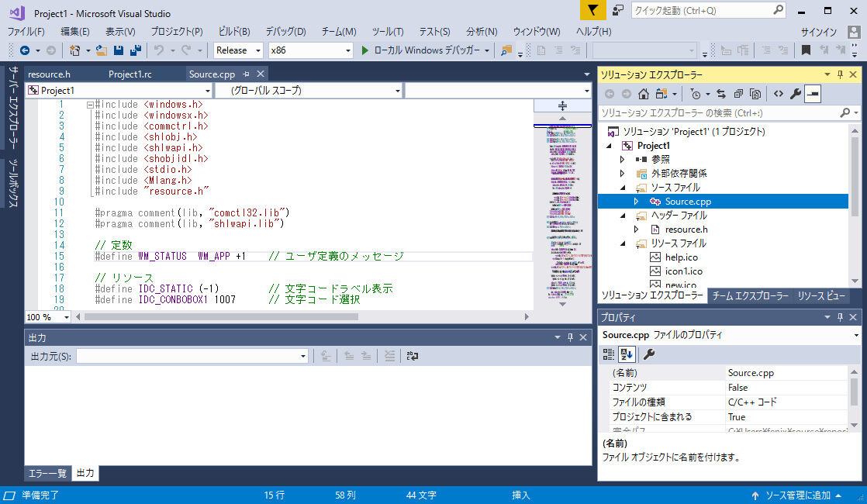Viewport: 867px width, 504px height.
Task: Collapse the #include region outline box
Action: click(x=90, y=105)
